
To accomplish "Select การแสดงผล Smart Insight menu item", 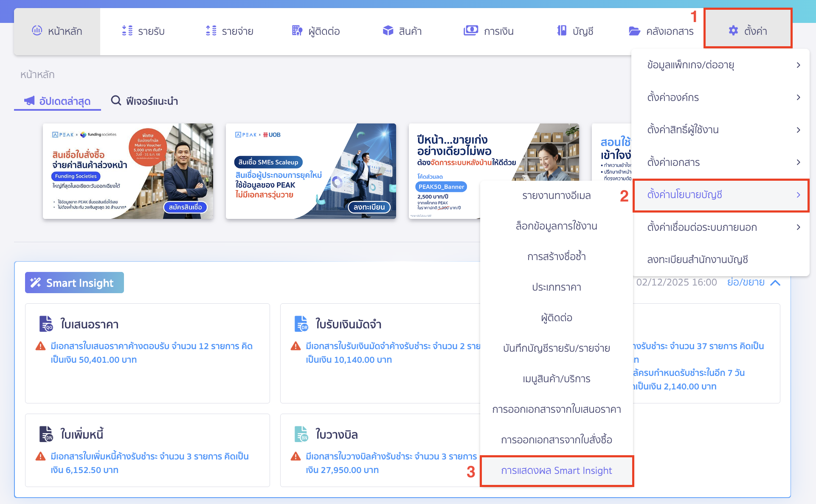I will 557,470.
